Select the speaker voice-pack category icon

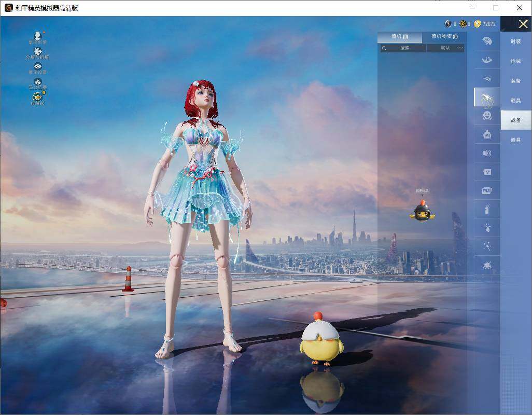(487, 154)
